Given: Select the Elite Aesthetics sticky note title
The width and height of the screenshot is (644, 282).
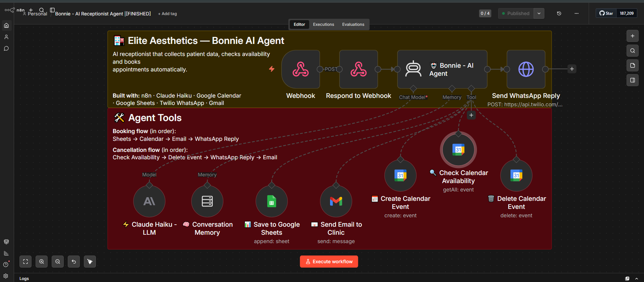Looking at the screenshot, I should point(206,41).
